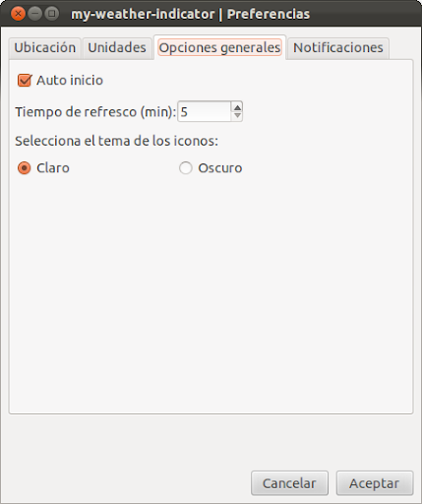
Task: Open the Unidades tab
Action: point(117,48)
